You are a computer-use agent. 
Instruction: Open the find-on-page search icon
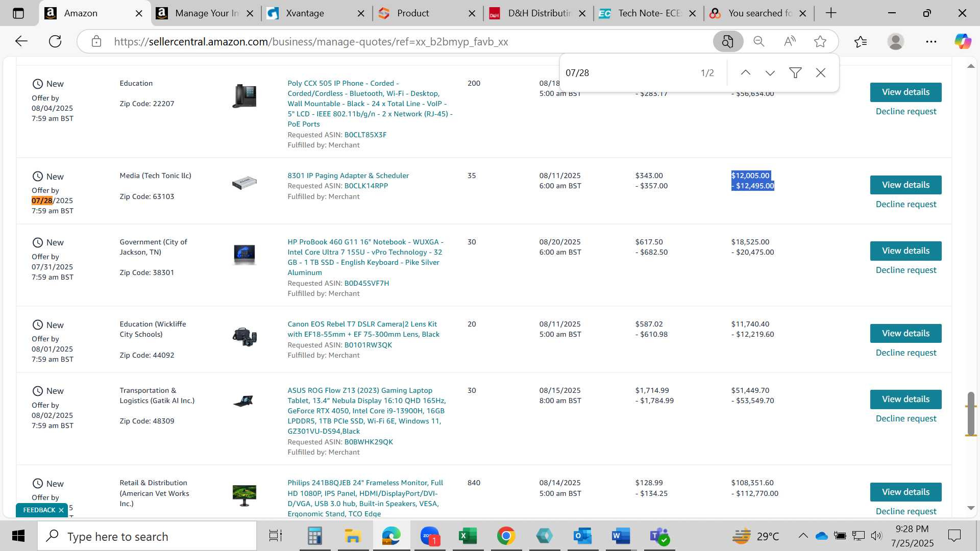(x=728, y=41)
